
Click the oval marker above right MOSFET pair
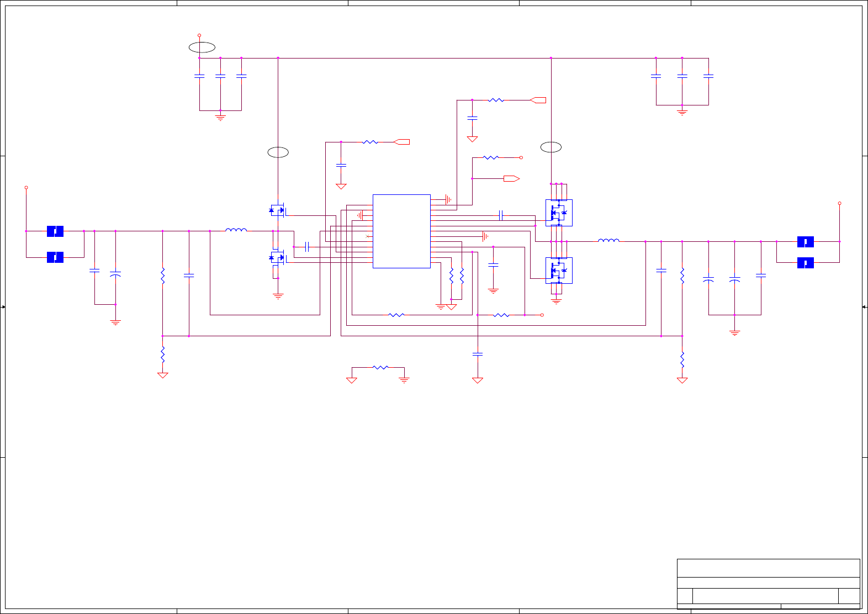point(551,147)
